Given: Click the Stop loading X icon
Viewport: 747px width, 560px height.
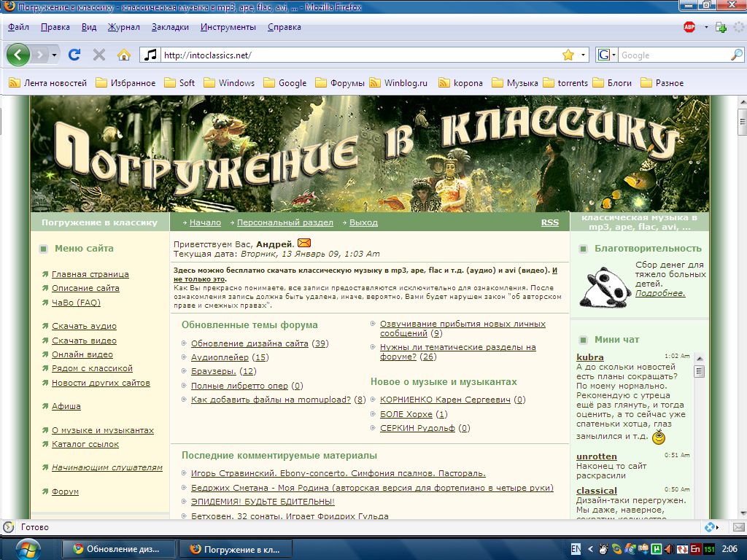Looking at the screenshot, I should 99,55.
